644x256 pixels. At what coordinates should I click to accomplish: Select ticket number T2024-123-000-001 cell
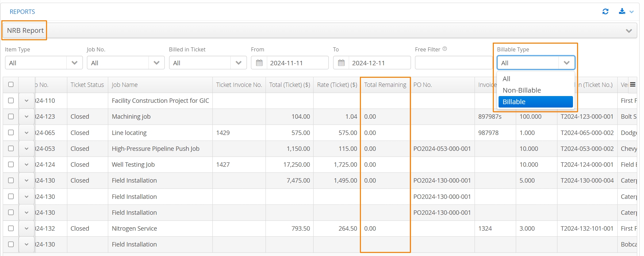587,116
